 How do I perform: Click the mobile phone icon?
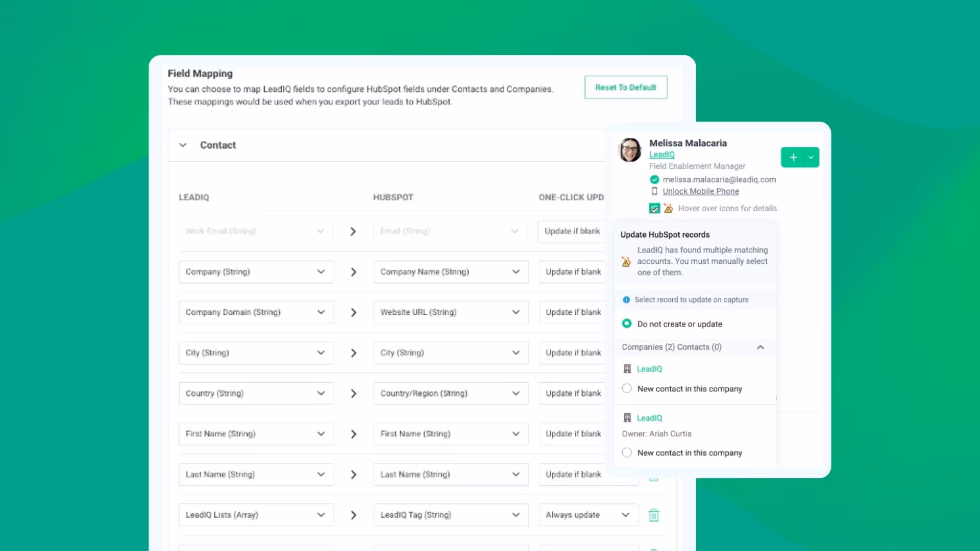[x=654, y=191]
